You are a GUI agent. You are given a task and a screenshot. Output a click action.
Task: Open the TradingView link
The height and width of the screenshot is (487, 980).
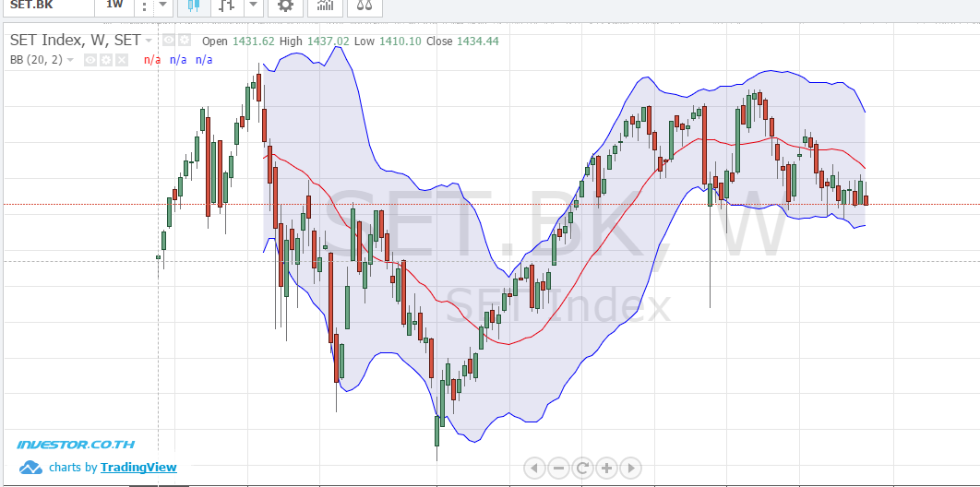pos(138,467)
